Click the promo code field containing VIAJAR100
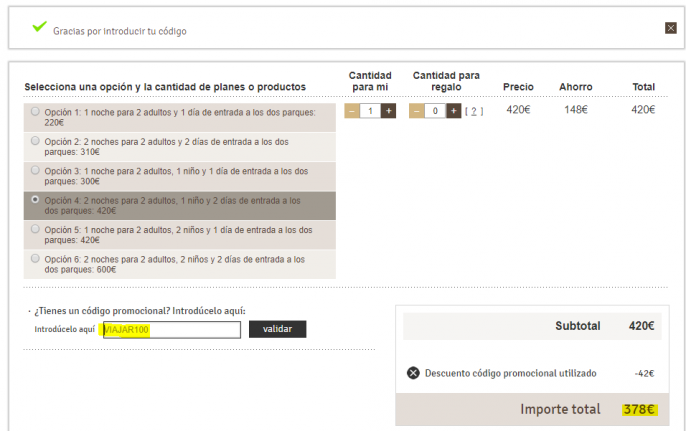The image size is (686, 431). click(171, 330)
